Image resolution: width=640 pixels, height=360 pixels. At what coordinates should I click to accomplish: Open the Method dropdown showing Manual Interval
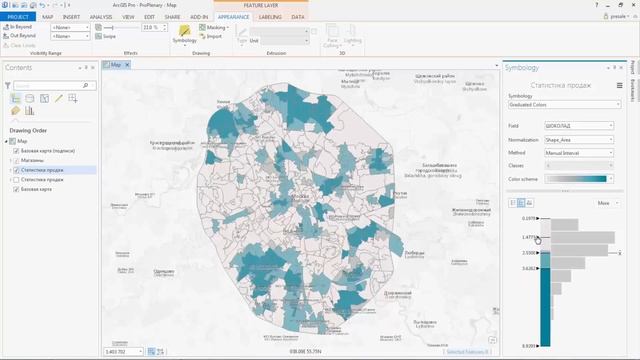point(579,153)
